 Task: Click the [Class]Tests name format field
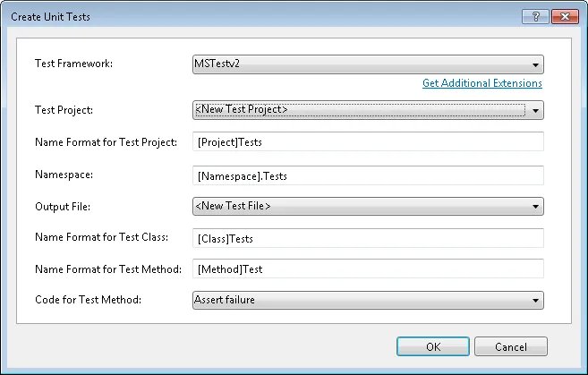point(367,238)
